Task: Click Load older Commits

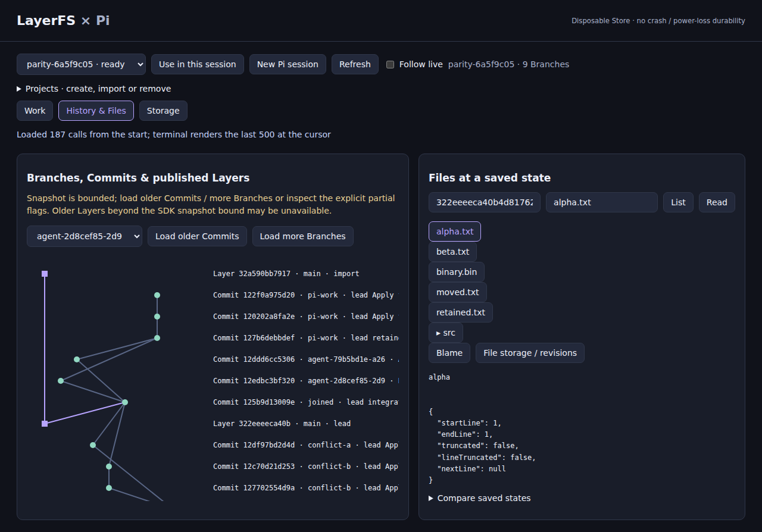Action: [197, 236]
